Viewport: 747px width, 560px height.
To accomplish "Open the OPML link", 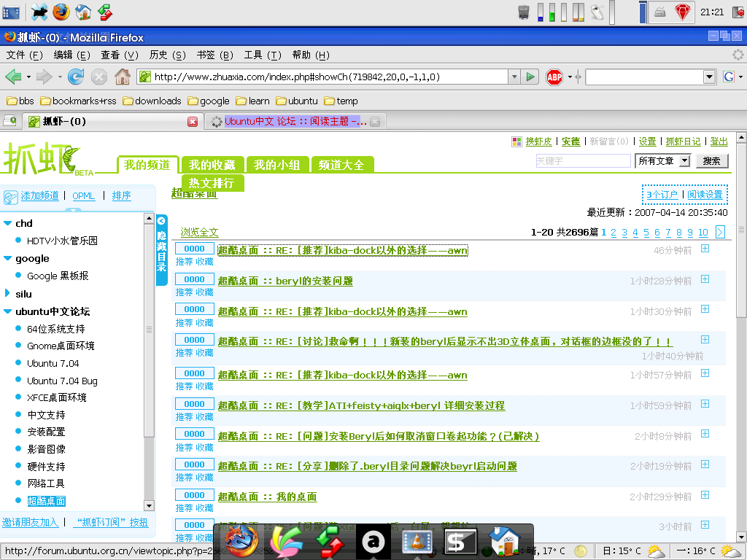I will point(83,195).
